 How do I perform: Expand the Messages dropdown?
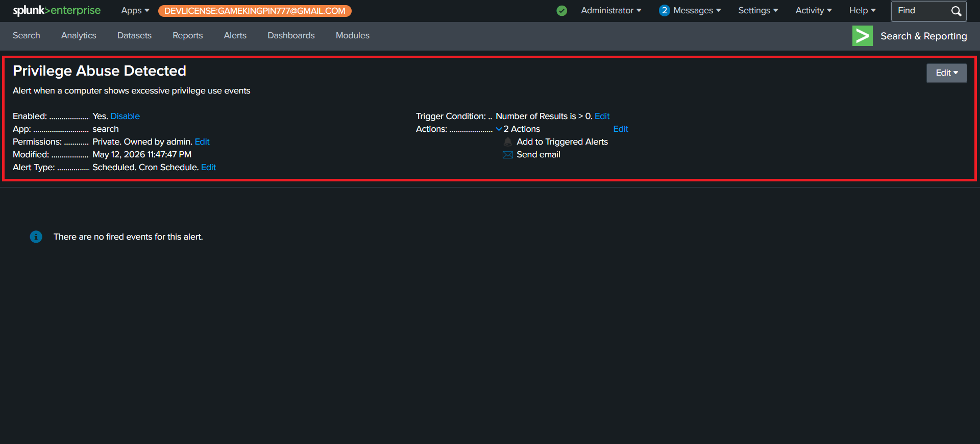[x=697, y=11]
